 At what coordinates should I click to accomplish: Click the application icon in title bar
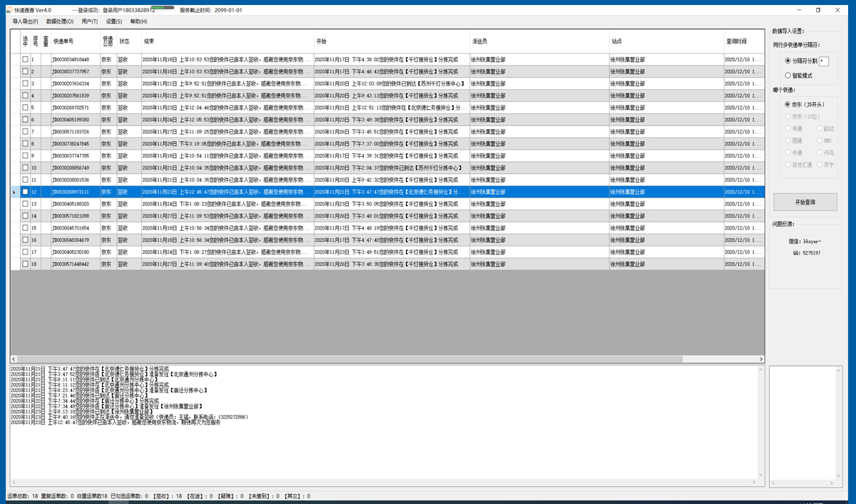pyautogui.click(x=9, y=10)
